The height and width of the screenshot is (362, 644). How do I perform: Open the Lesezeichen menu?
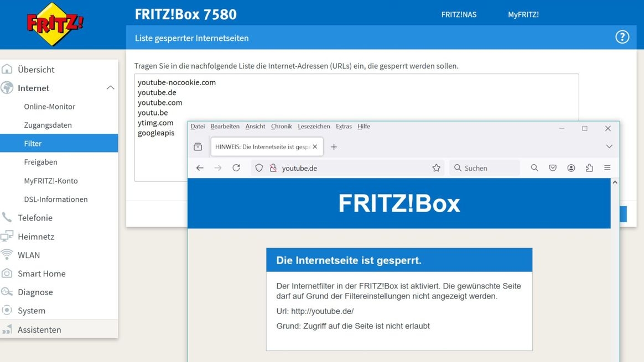click(314, 127)
